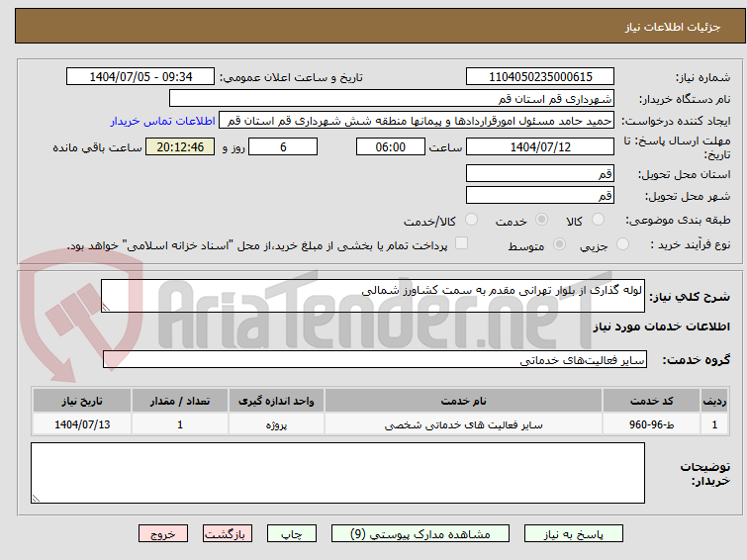The height and width of the screenshot is (560, 747).
Task: Select the کالا/خدمت radio button
Action: [471, 220]
